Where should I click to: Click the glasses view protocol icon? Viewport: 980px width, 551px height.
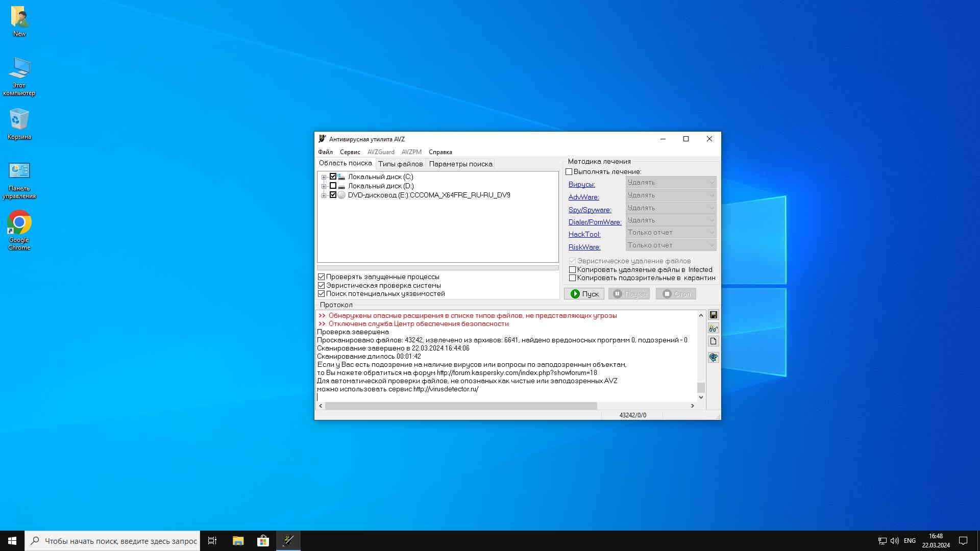pos(713,328)
